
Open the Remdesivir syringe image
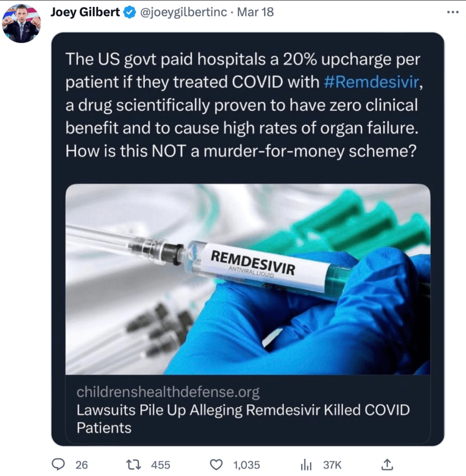[x=247, y=279]
